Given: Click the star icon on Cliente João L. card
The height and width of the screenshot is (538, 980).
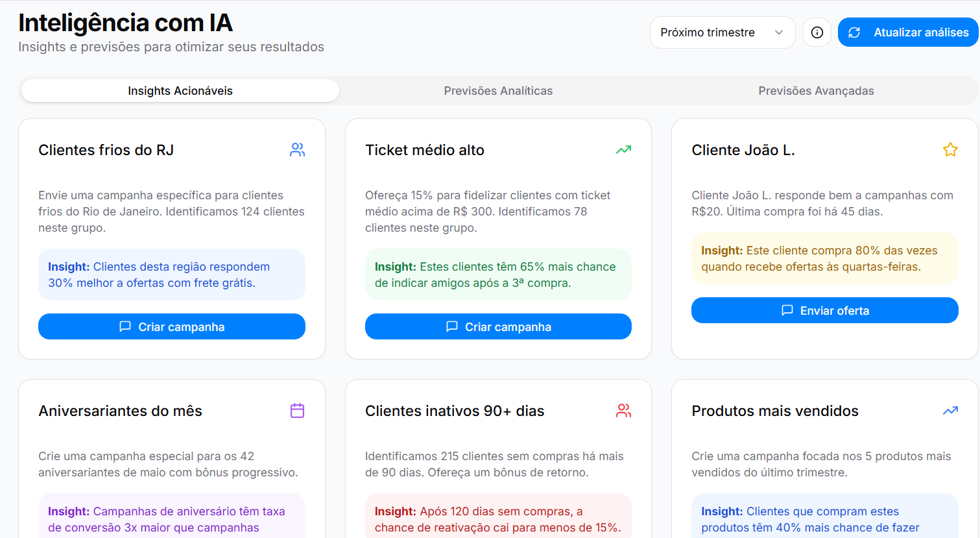Looking at the screenshot, I should pos(950,149).
